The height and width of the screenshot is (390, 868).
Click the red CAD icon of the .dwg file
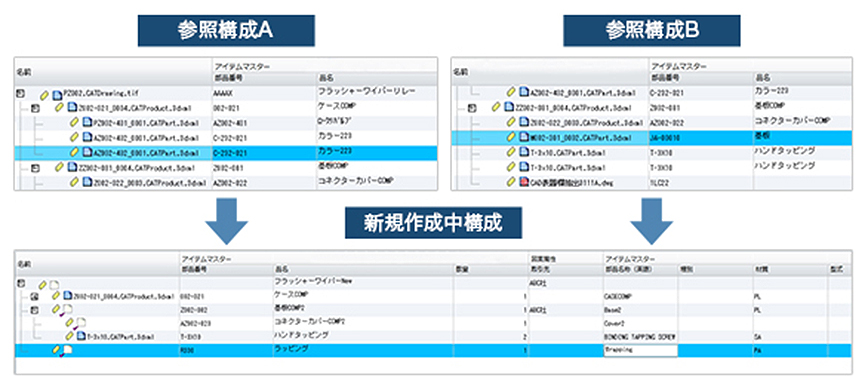pyautogui.click(x=524, y=181)
